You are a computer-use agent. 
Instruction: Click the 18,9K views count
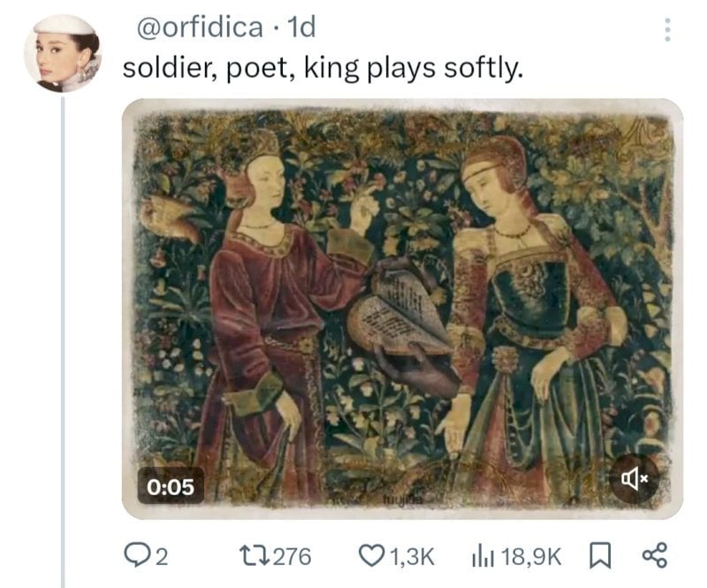pos(530,556)
